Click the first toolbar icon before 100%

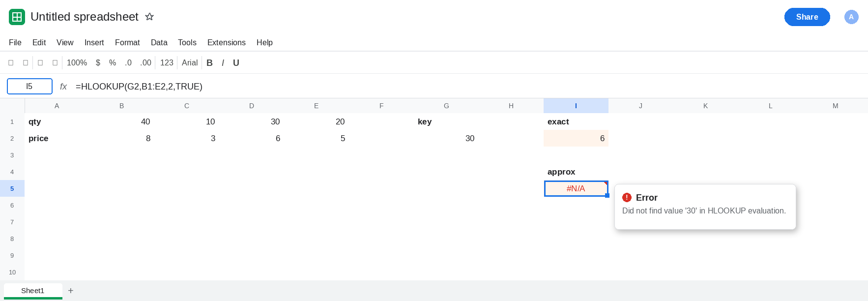click(x=11, y=63)
